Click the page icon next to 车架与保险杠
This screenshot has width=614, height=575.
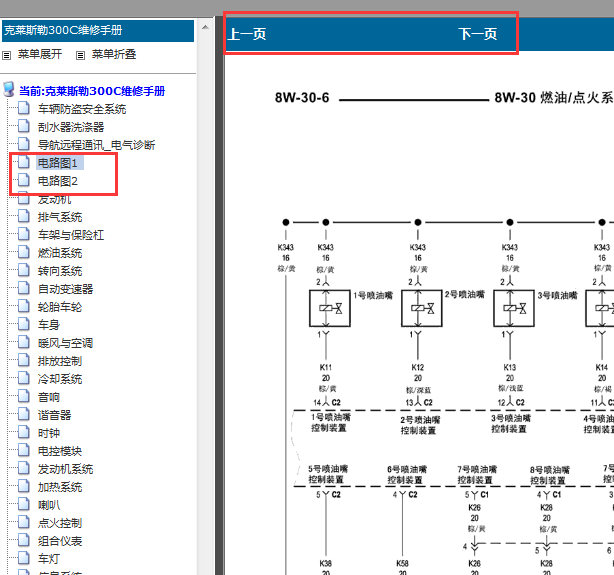tap(24, 234)
